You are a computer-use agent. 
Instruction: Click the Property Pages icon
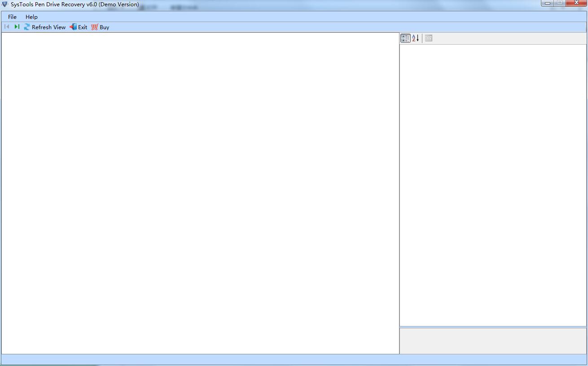(429, 38)
